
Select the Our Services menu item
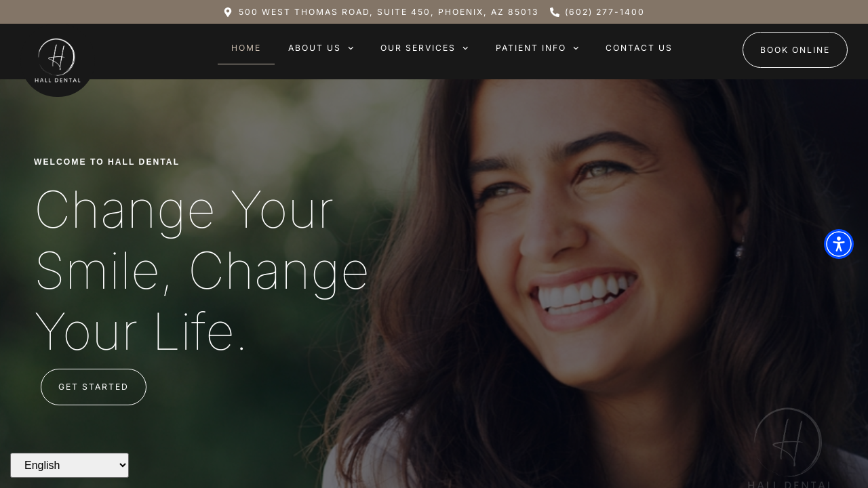(x=418, y=48)
